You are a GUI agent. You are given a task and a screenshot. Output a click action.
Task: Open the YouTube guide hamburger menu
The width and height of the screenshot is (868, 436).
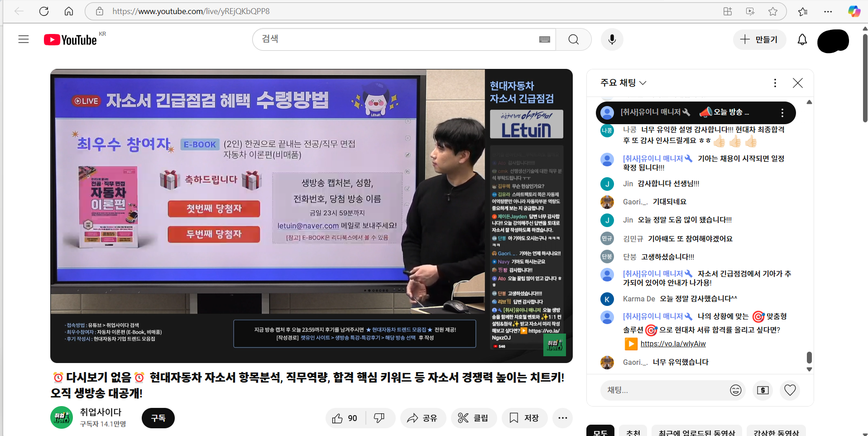24,39
